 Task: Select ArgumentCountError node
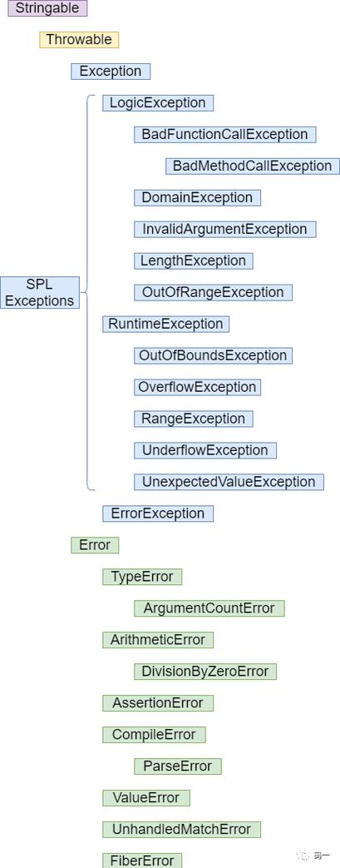[209, 608]
